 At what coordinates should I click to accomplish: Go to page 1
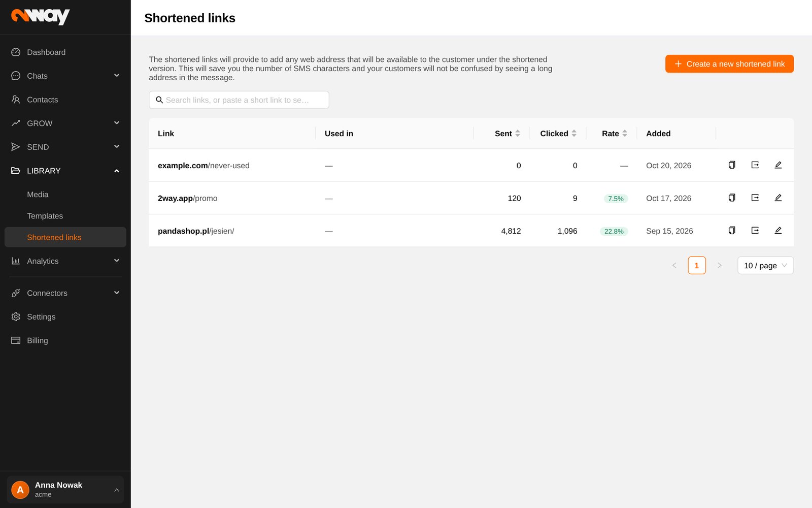click(697, 265)
